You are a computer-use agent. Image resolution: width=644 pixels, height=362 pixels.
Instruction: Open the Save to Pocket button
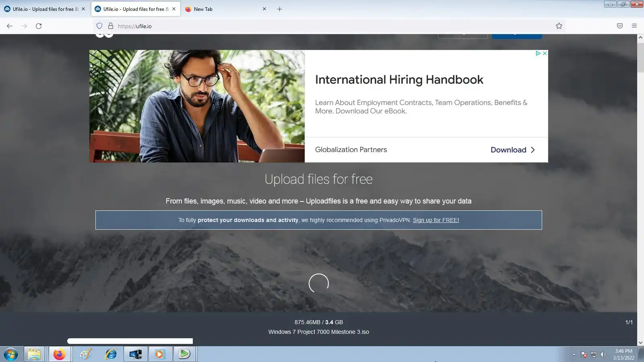pyautogui.click(x=620, y=26)
